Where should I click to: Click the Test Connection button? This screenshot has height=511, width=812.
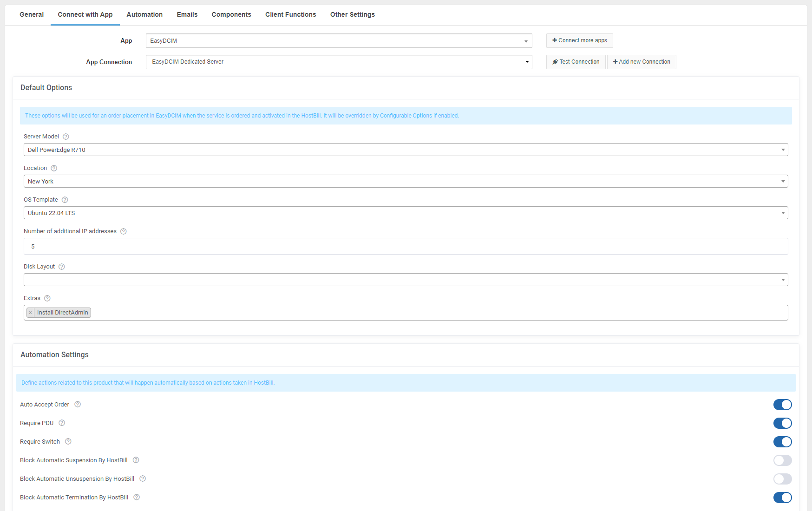coord(576,62)
